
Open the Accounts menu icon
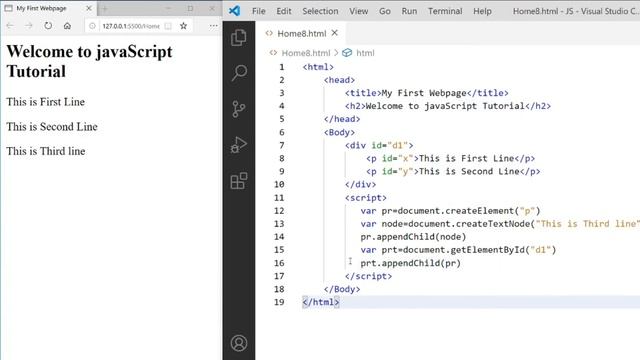239,343
